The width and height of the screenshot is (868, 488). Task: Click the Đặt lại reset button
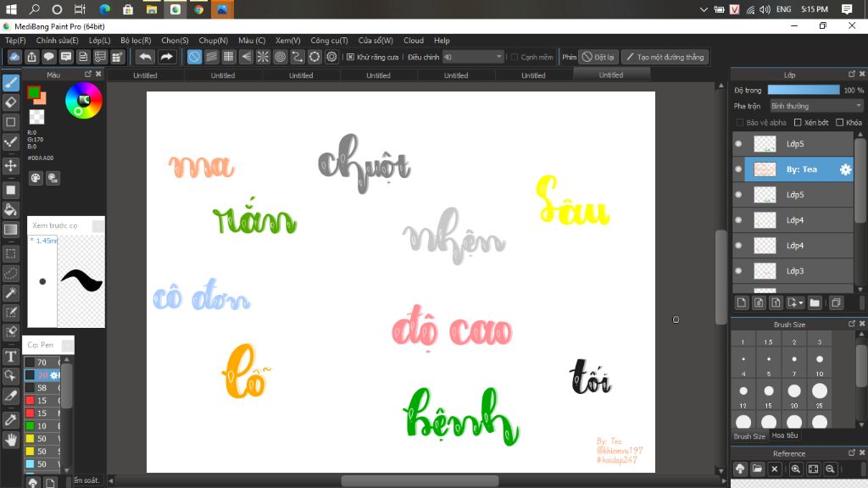[x=598, y=57]
